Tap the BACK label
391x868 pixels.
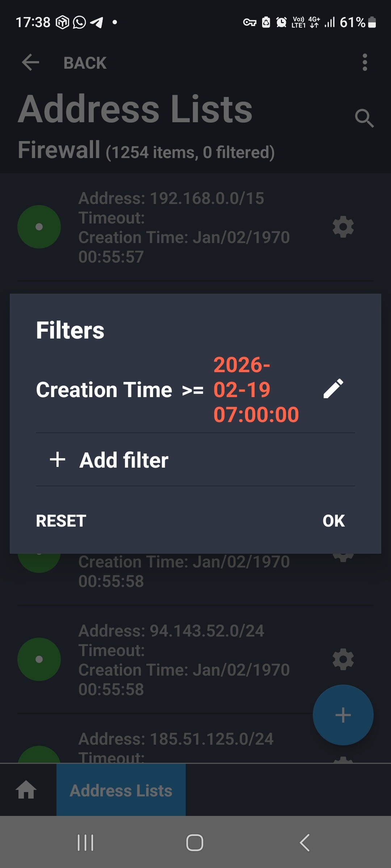85,63
